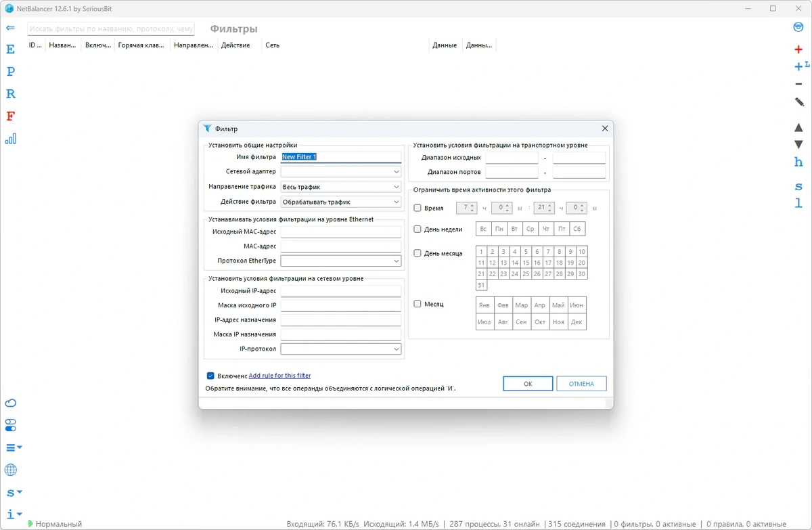
Task: Click the filter search box at top
Action: coord(111,28)
